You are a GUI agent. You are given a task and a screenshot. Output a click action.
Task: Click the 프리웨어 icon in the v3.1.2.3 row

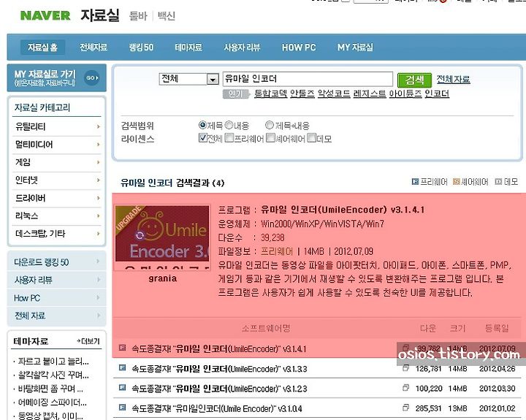pos(123,387)
